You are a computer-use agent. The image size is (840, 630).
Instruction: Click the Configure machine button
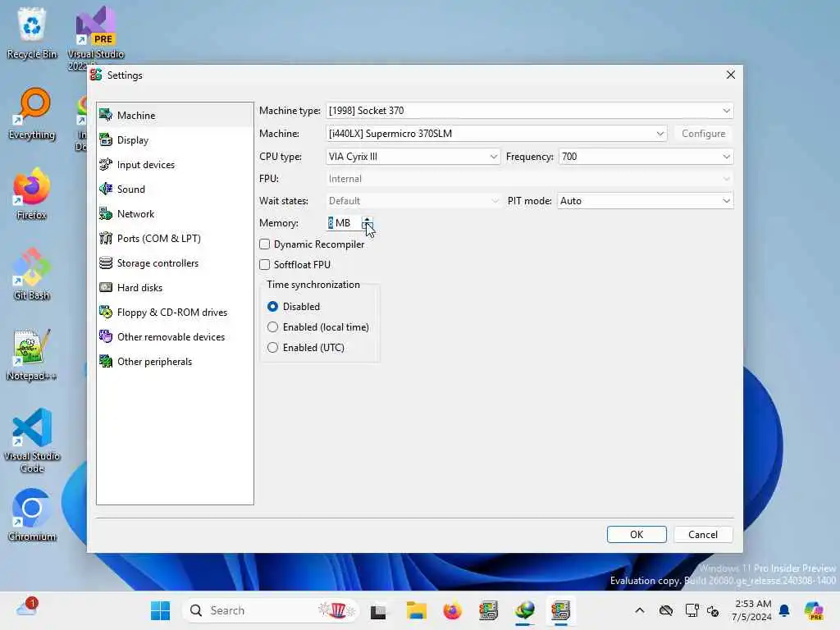point(703,134)
